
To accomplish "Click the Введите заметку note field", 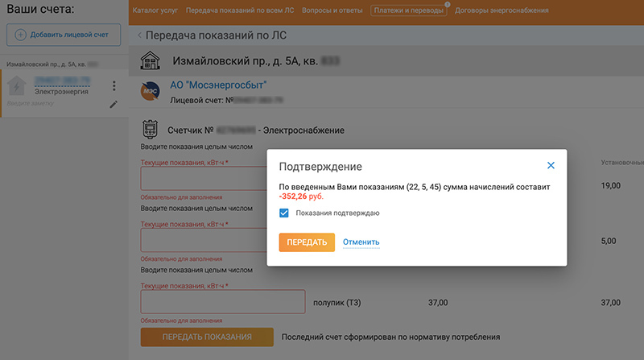I will (x=31, y=103).
